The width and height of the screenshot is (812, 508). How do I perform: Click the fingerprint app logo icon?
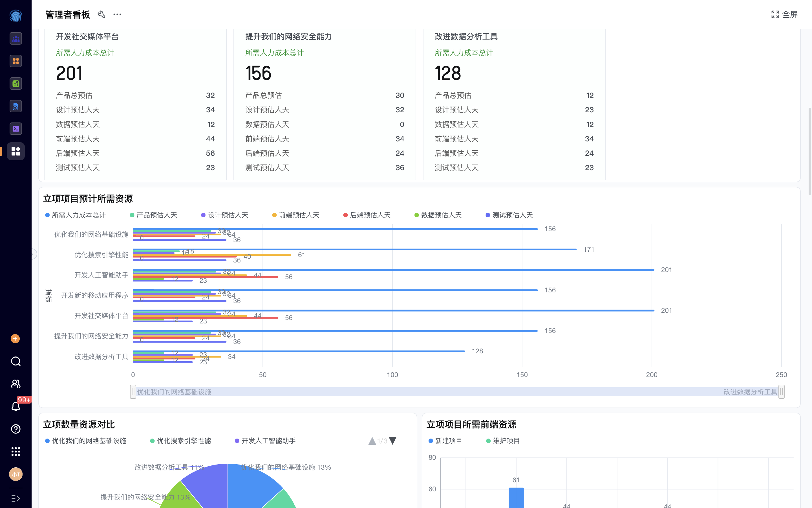16,16
